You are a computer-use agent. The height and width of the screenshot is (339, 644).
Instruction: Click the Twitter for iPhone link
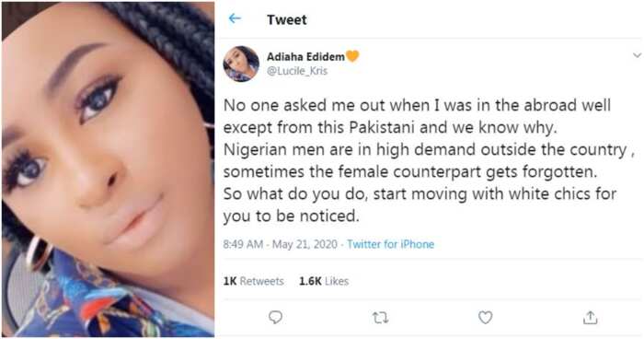(x=391, y=244)
